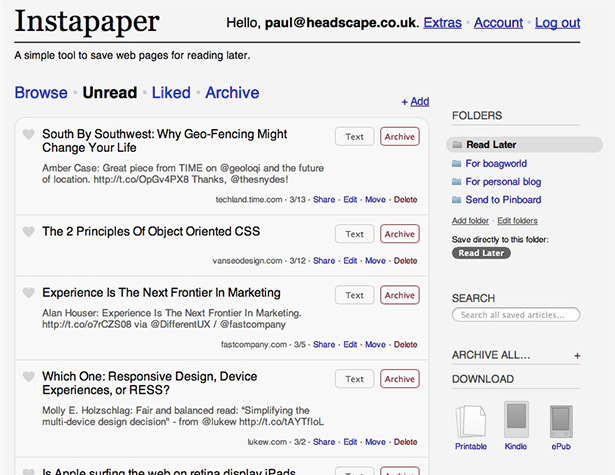Screen dimensions: 615x475
Task: Edit the techland.time.com article
Action: [x=350, y=200]
